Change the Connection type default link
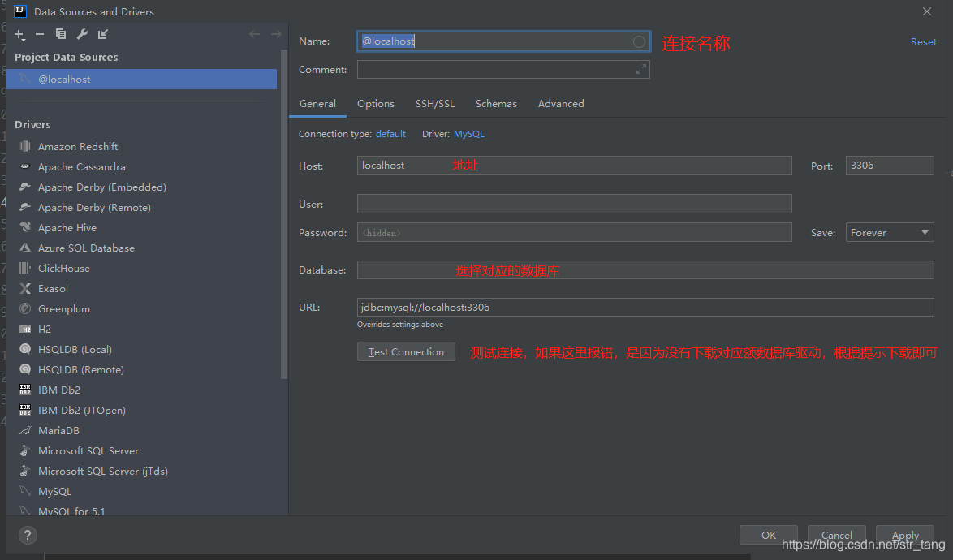Image resolution: width=953 pixels, height=560 pixels. coord(390,134)
